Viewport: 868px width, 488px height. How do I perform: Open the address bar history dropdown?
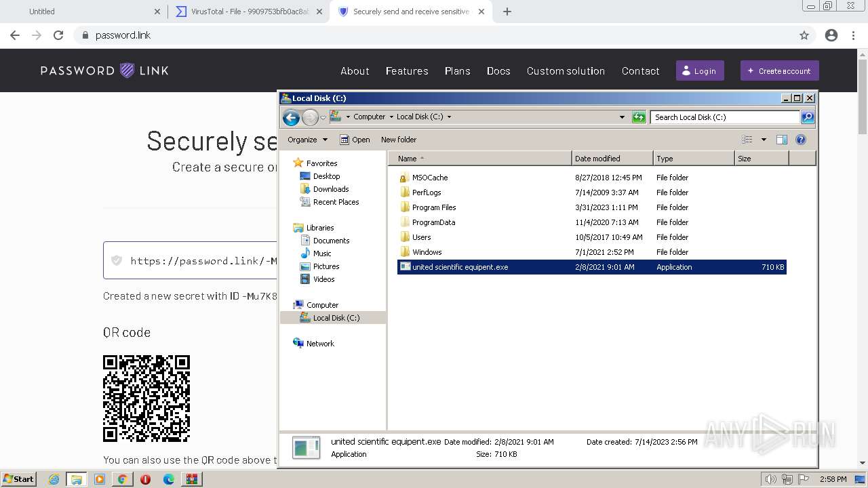[622, 117]
